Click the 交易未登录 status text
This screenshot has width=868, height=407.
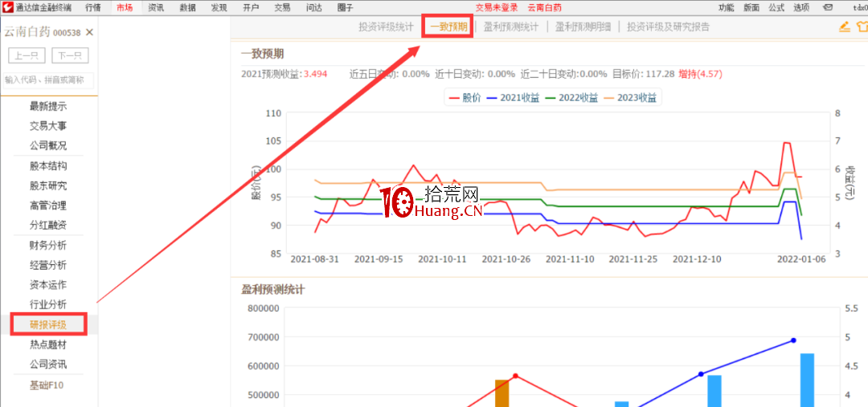pyautogui.click(x=497, y=8)
